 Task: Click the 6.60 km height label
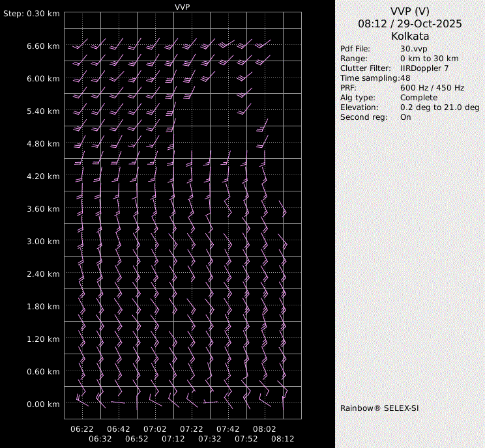click(x=44, y=46)
